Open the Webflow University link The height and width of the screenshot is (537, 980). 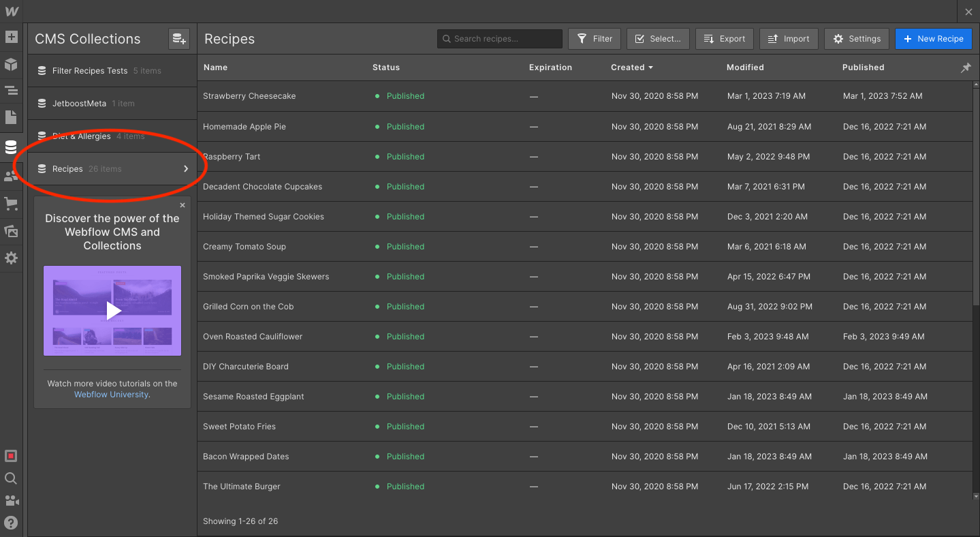[x=111, y=394]
